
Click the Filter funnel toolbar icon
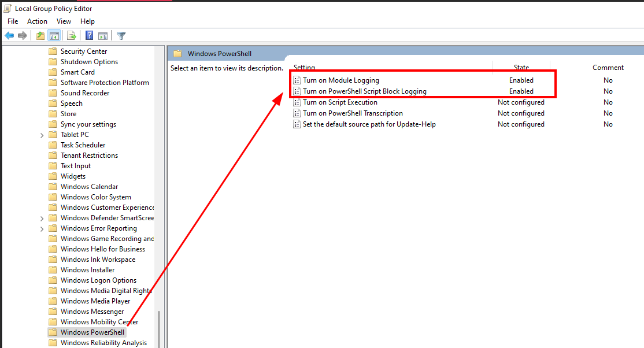[x=121, y=36]
